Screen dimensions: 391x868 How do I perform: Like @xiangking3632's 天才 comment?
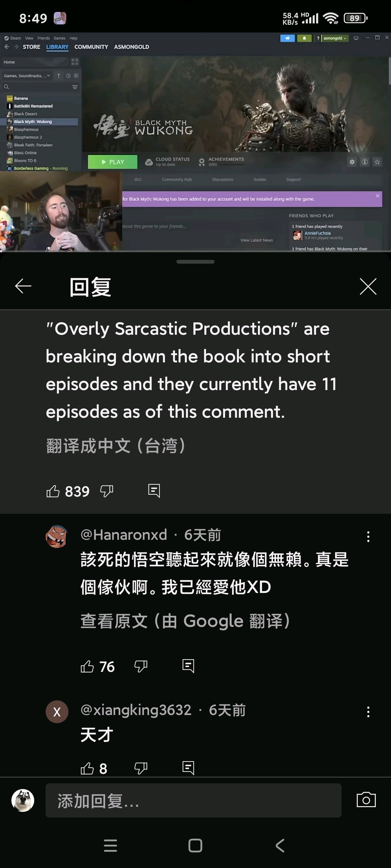click(87, 768)
